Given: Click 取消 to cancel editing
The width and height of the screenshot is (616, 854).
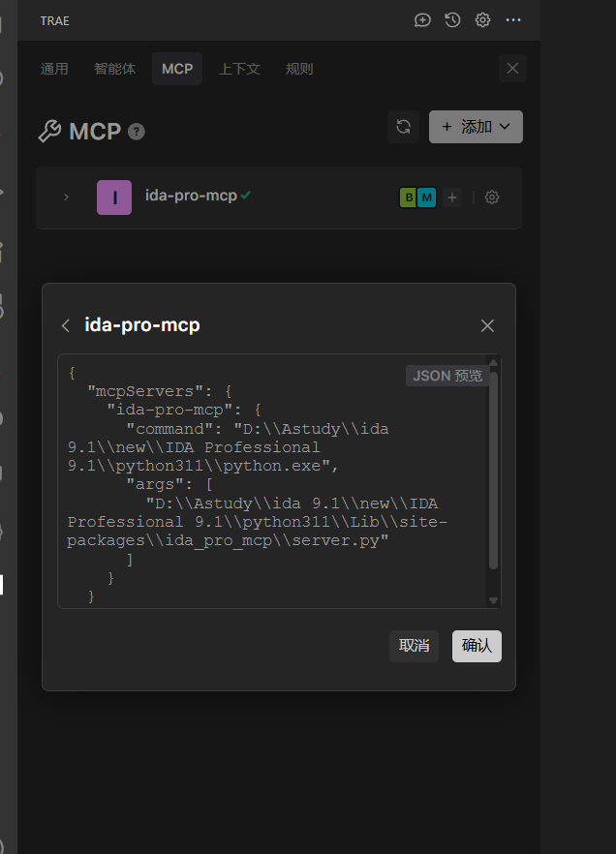Looking at the screenshot, I should 414,646.
